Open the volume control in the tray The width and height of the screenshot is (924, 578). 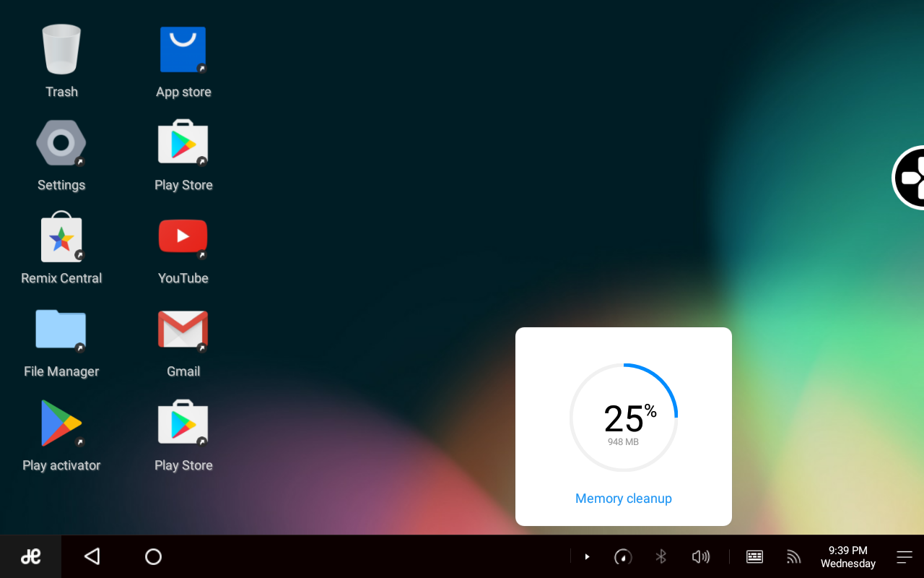700,556
